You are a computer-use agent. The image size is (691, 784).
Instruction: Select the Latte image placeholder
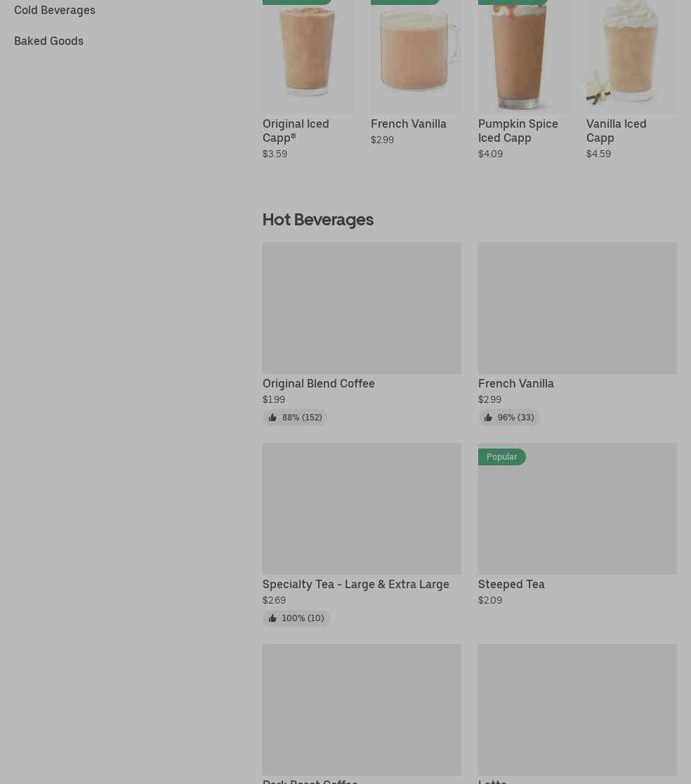pyautogui.click(x=577, y=709)
